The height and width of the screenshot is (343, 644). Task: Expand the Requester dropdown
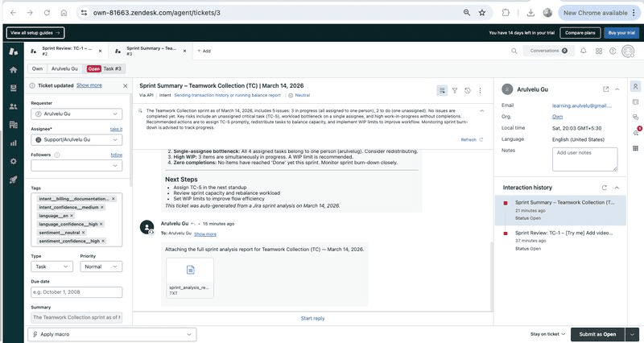pyautogui.click(x=76, y=114)
